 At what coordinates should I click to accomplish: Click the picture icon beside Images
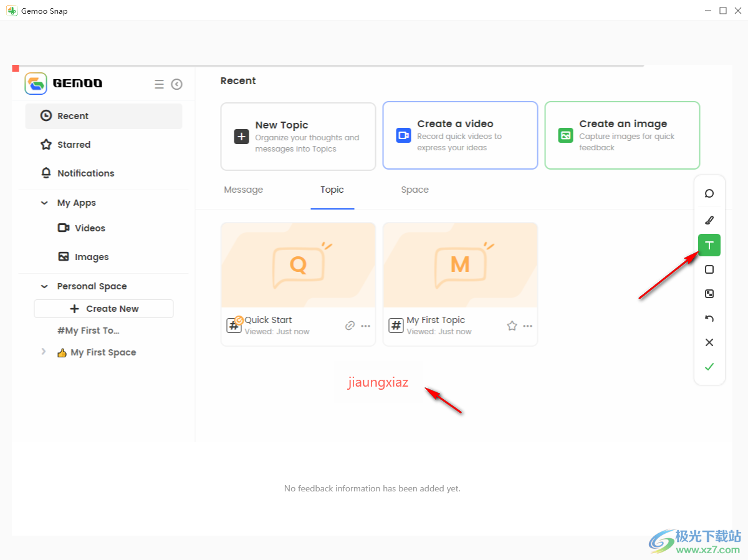click(x=64, y=256)
